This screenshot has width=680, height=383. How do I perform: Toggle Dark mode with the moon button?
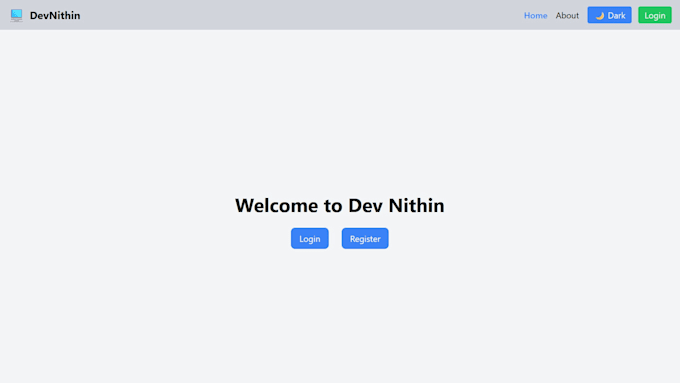tap(609, 15)
